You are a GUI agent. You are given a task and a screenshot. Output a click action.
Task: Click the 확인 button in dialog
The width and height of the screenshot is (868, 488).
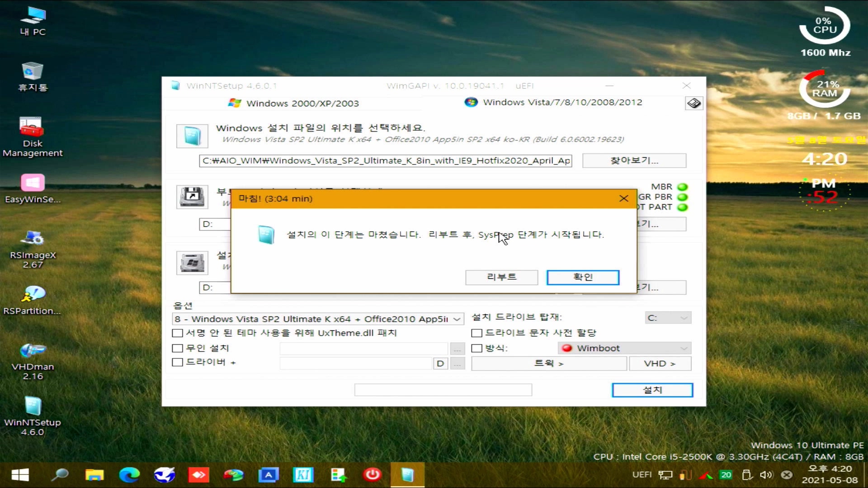tap(582, 277)
